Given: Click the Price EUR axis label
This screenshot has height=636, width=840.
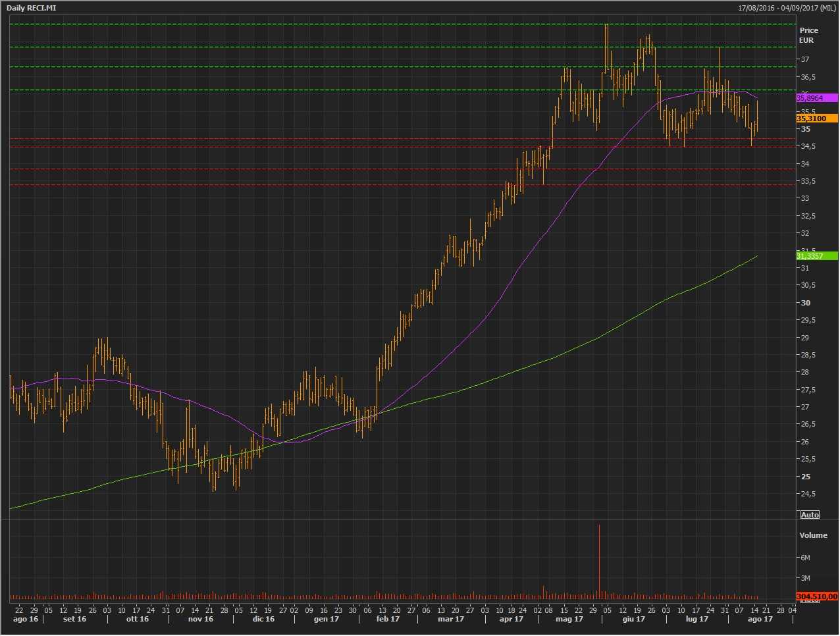Looking at the screenshot, I should tap(808, 35).
